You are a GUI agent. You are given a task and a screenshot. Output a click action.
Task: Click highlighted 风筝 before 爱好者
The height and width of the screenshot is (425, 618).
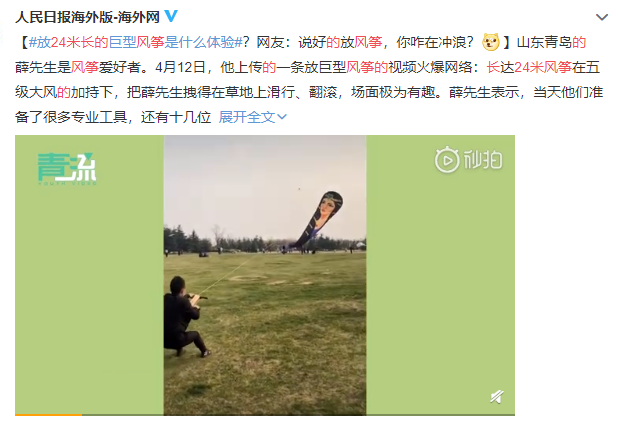click(85, 67)
